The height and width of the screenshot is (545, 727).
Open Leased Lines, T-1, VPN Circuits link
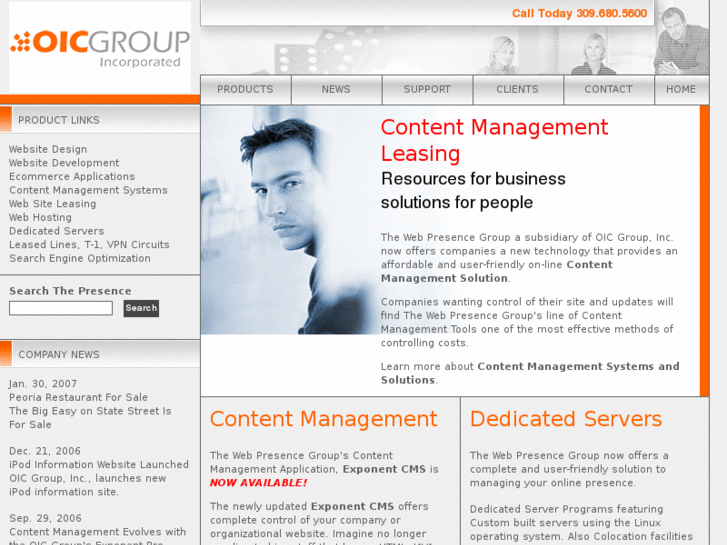click(x=89, y=244)
